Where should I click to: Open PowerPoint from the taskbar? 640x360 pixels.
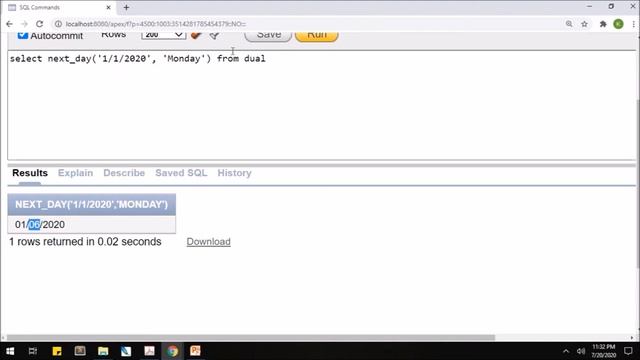coord(196,351)
